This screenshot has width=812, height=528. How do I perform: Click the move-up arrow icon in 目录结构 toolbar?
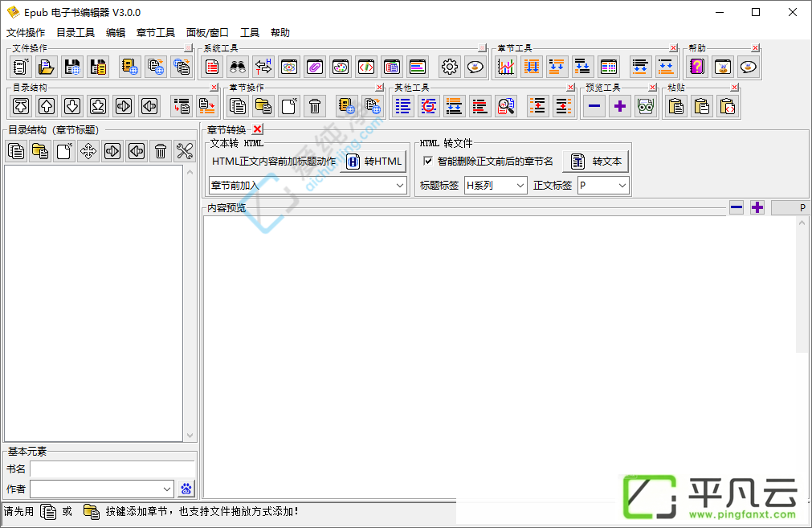(x=47, y=106)
